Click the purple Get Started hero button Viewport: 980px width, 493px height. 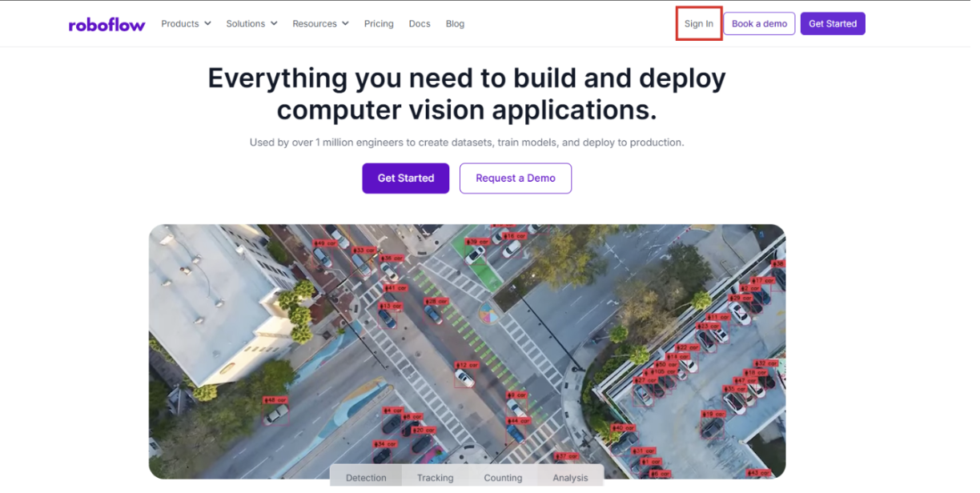[406, 178]
